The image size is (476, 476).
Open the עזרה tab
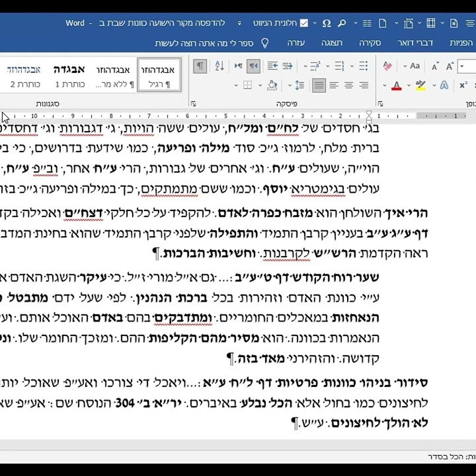click(x=296, y=43)
